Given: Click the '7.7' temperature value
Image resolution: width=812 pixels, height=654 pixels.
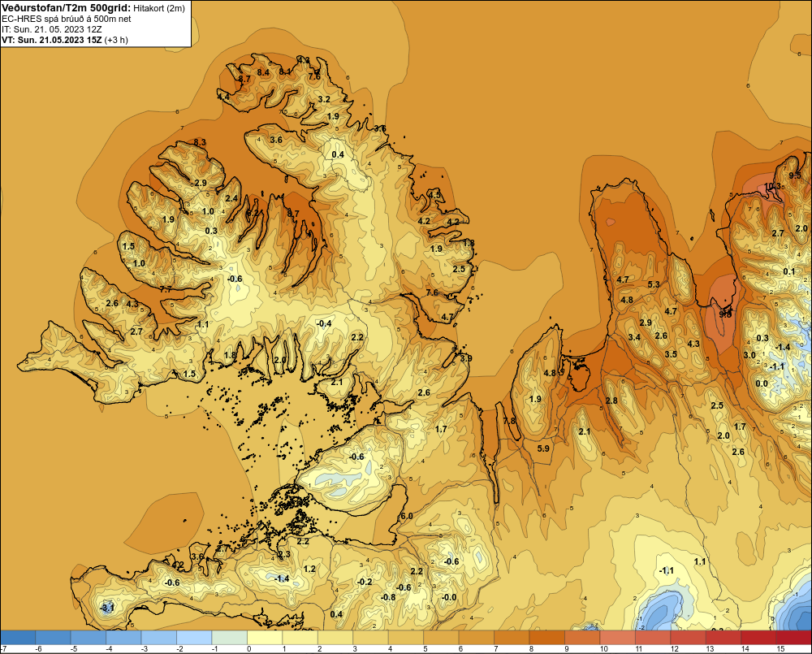Looking at the screenshot, I should click(166, 289).
